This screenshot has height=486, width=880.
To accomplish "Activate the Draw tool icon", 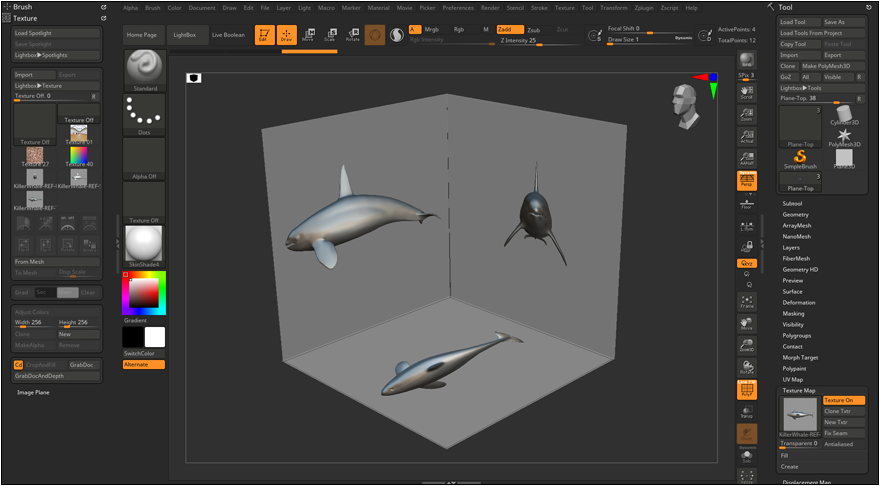I will 286,35.
